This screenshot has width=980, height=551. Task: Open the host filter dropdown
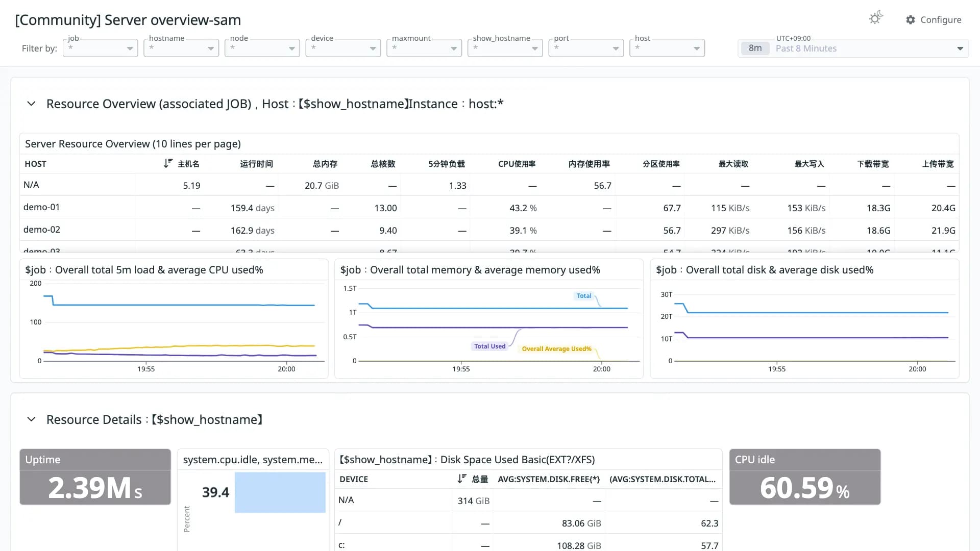click(667, 48)
